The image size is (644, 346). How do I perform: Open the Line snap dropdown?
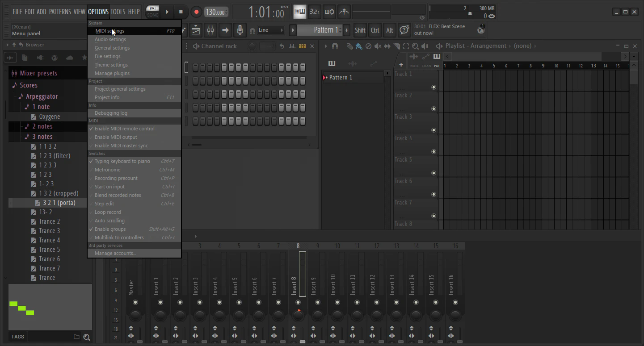tap(271, 30)
